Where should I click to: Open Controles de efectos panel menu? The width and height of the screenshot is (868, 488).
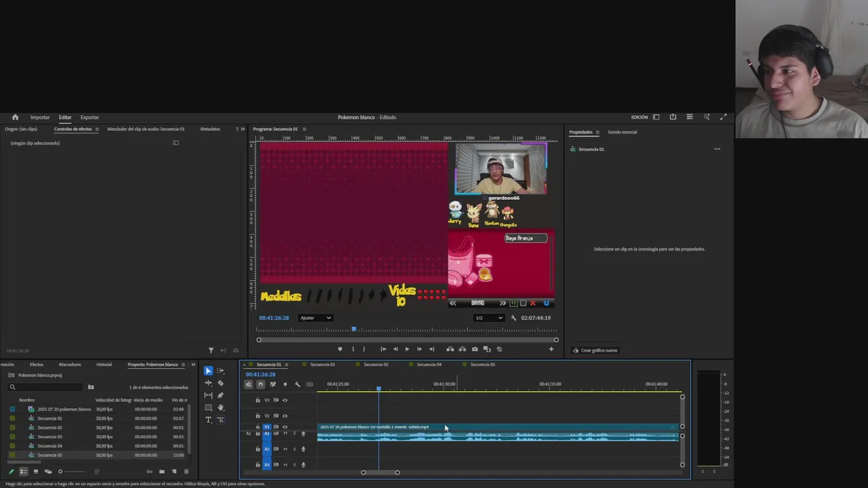click(96, 129)
